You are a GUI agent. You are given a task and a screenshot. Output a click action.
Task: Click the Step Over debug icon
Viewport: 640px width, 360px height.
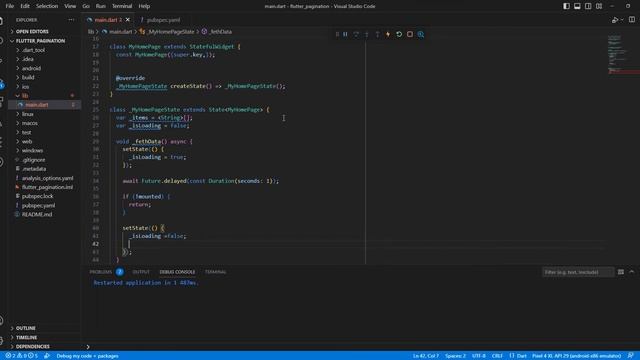click(x=356, y=34)
